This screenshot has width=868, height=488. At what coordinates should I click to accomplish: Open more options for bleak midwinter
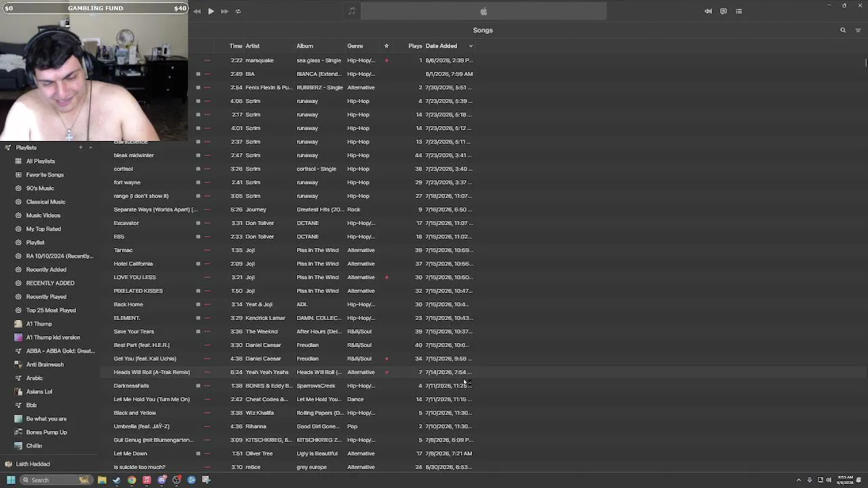[207, 155]
